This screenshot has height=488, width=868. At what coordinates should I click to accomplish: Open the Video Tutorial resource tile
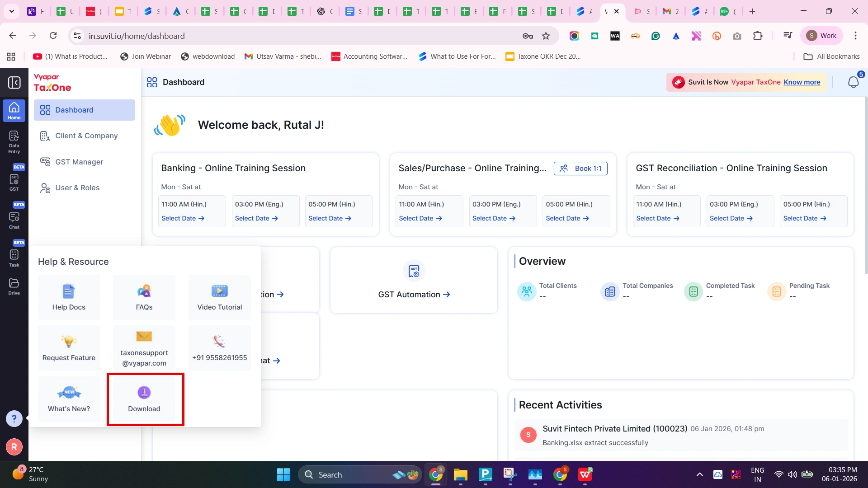pos(219,297)
